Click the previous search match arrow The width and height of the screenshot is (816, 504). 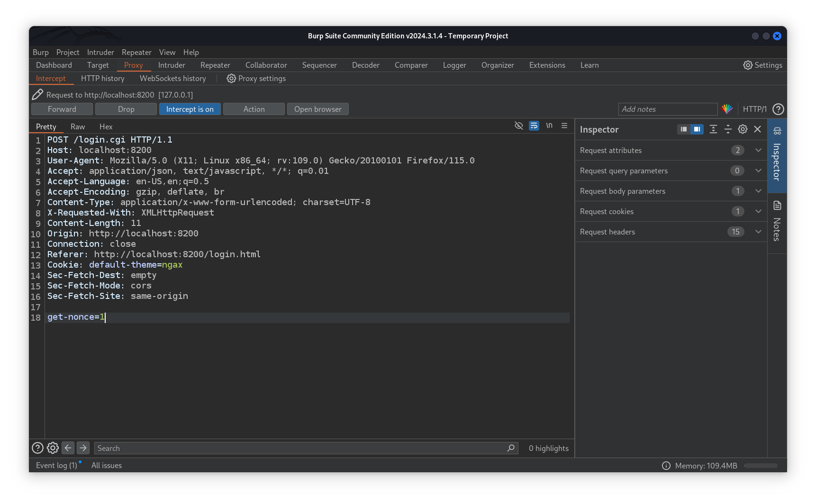(x=68, y=448)
